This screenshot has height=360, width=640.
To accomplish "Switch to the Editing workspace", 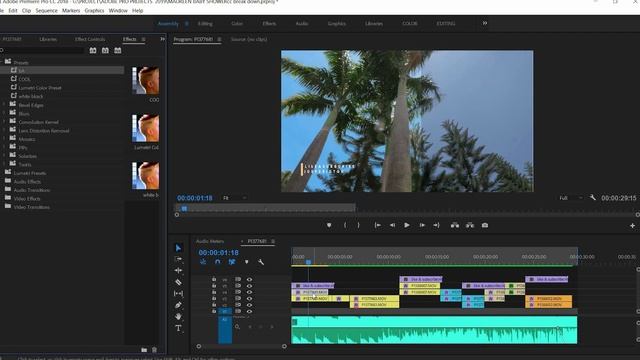I will click(x=205, y=24).
